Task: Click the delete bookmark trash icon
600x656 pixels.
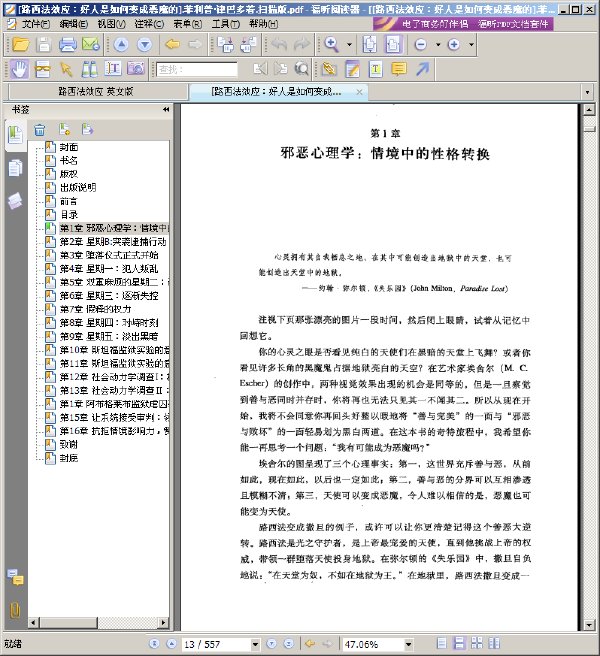Action: point(40,130)
